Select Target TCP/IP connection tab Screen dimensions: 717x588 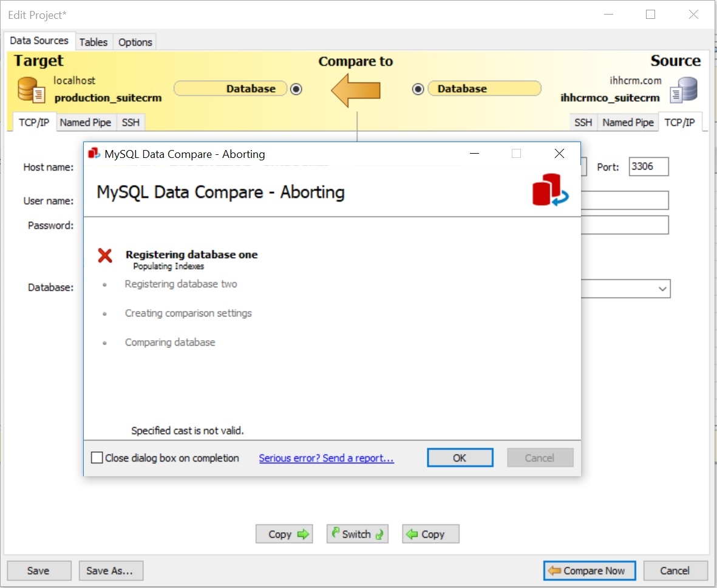(34, 122)
